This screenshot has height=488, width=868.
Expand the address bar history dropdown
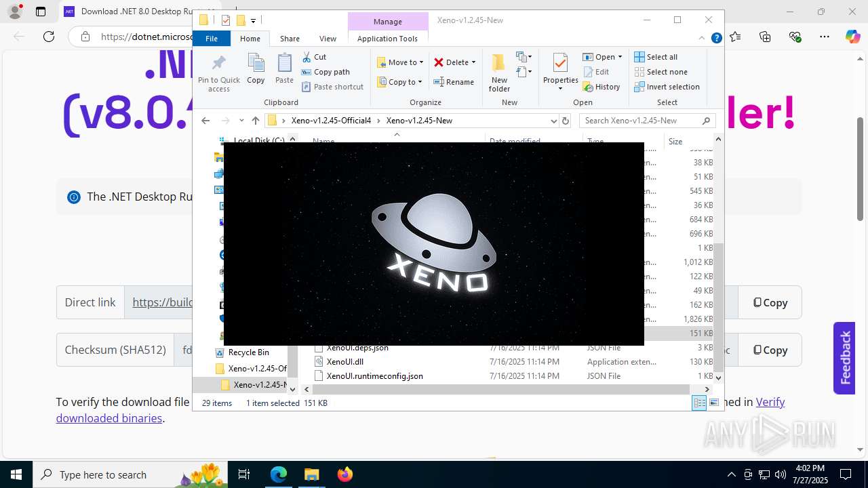coord(553,121)
